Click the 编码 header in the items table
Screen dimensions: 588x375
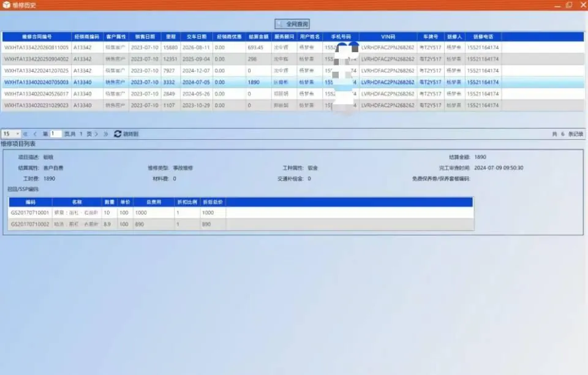pyautogui.click(x=31, y=202)
